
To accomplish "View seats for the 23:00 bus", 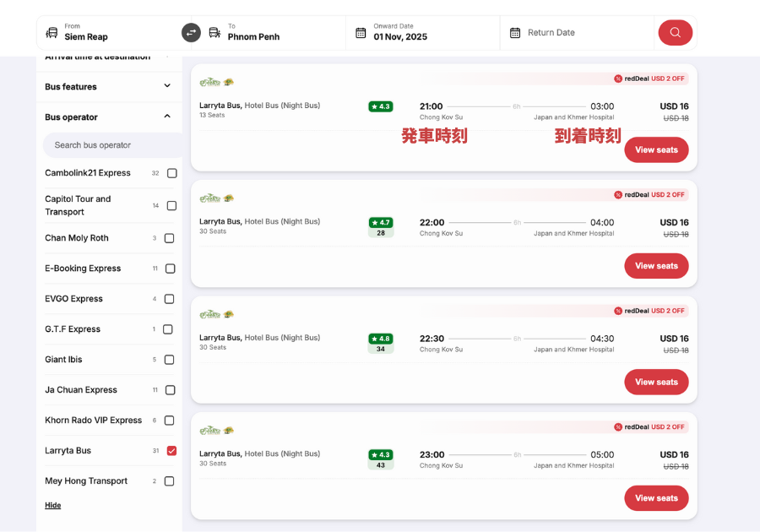I will (x=656, y=498).
